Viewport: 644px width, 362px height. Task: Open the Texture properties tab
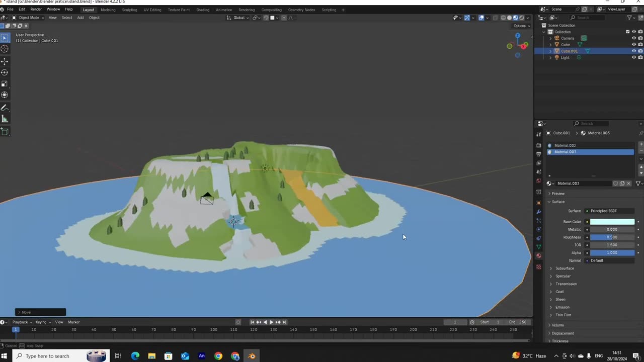pos(539,267)
